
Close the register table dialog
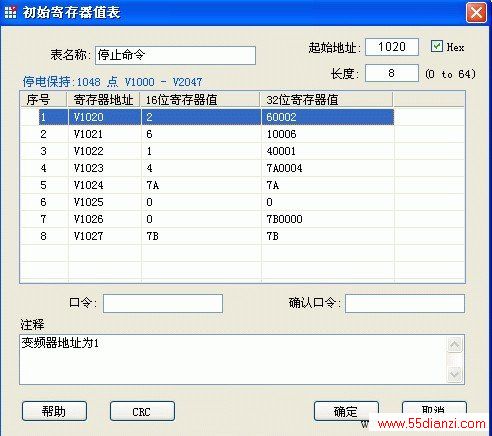click(476, 13)
